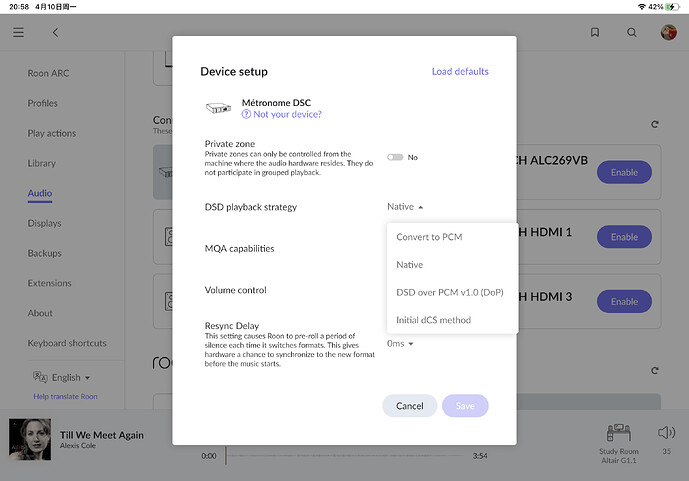This screenshot has width=689, height=481.
Task: Open the English language dropdown
Action: click(70, 377)
